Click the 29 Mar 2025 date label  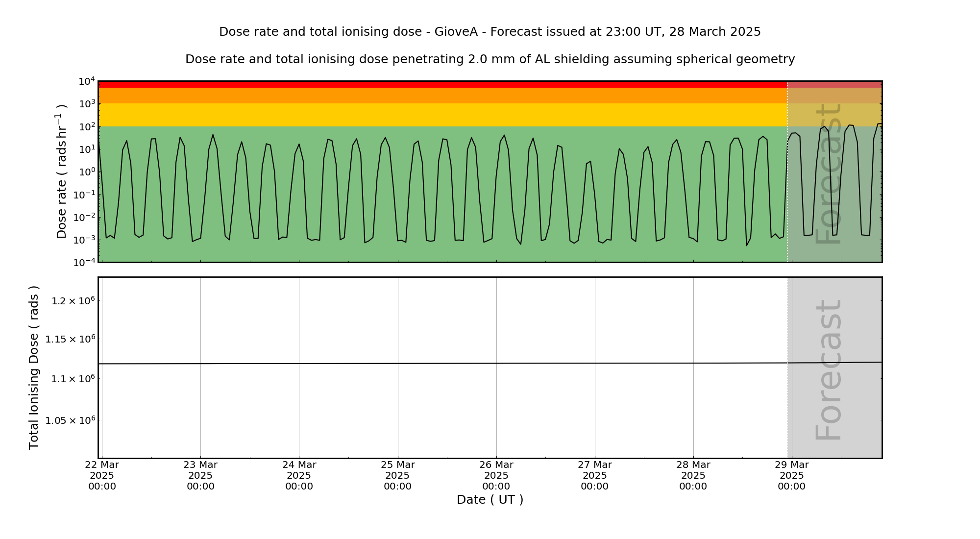coord(791,475)
